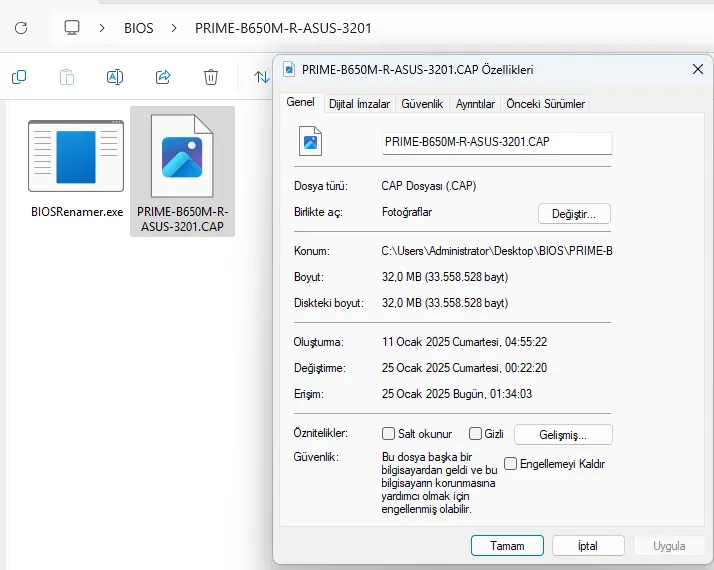The height and width of the screenshot is (570, 714).
Task: Expand breadcrumb chevron before BIOS
Action: 102,28
